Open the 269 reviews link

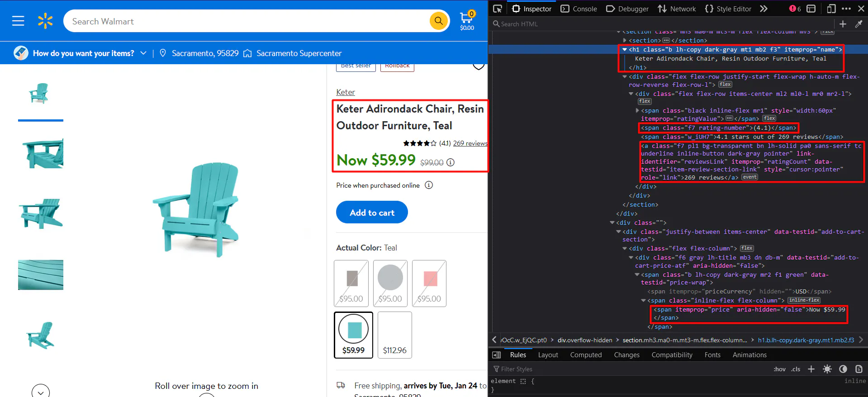(x=470, y=143)
